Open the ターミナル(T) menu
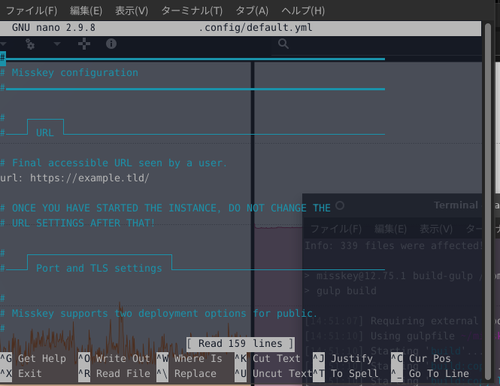Image resolution: width=500 pixels, height=386 pixels. pyautogui.click(x=192, y=11)
